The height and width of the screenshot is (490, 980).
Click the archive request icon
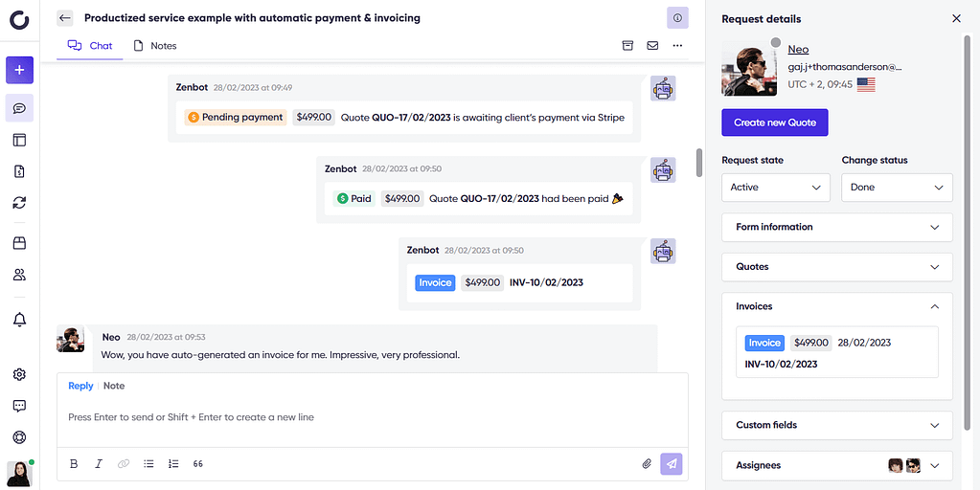coord(627,46)
